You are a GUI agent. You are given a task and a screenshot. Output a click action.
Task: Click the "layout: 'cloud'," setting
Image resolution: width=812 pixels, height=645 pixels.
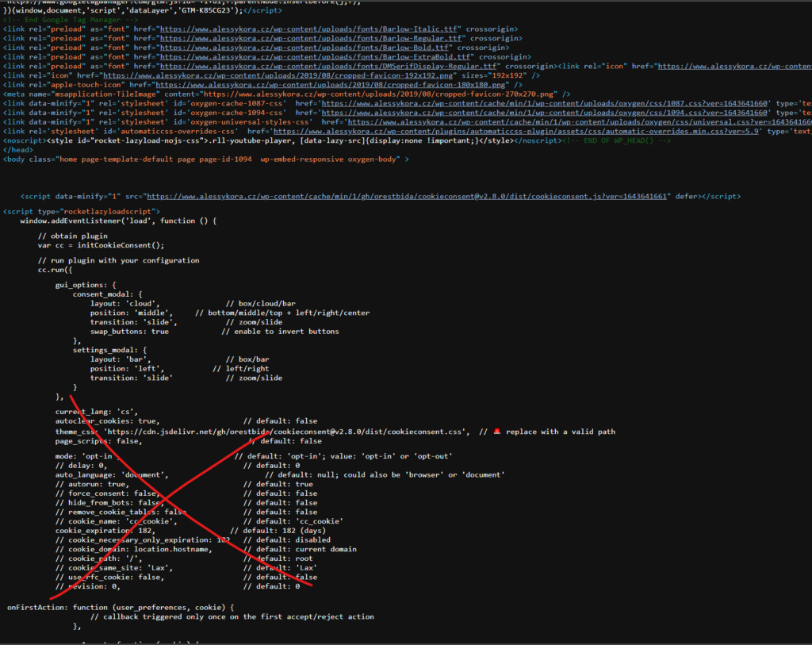pos(124,304)
